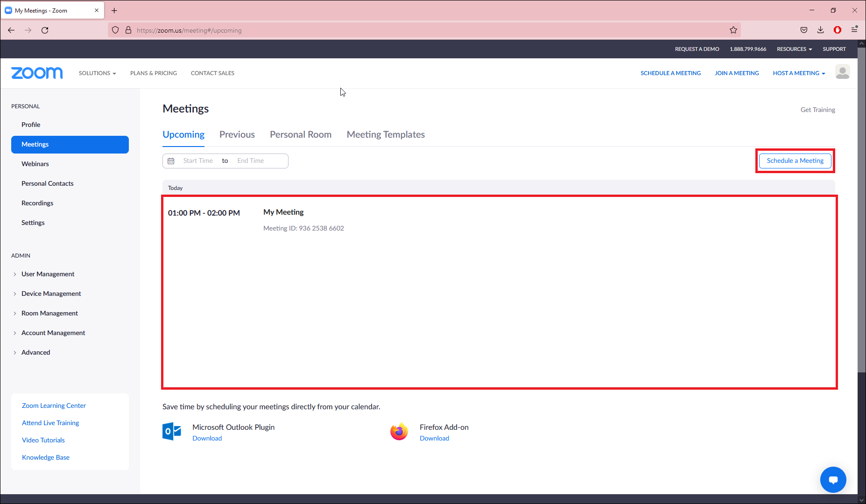Switch to Meeting Templates tab

[386, 135]
